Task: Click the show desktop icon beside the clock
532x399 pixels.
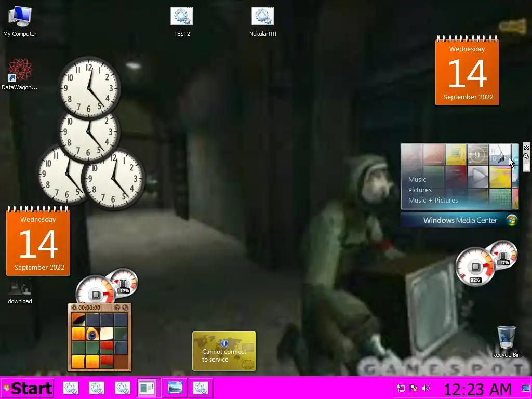Action: point(526,389)
